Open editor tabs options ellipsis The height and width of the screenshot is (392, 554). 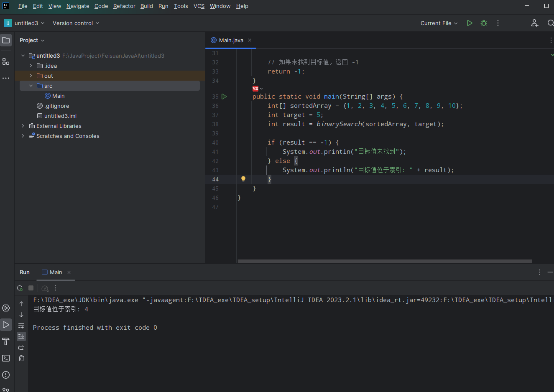click(551, 40)
